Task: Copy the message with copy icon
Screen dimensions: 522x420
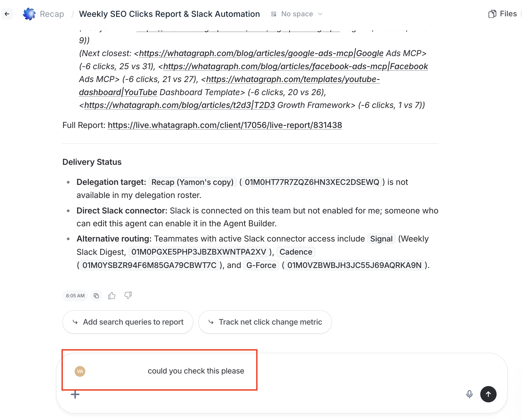Action: coord(96,295)
